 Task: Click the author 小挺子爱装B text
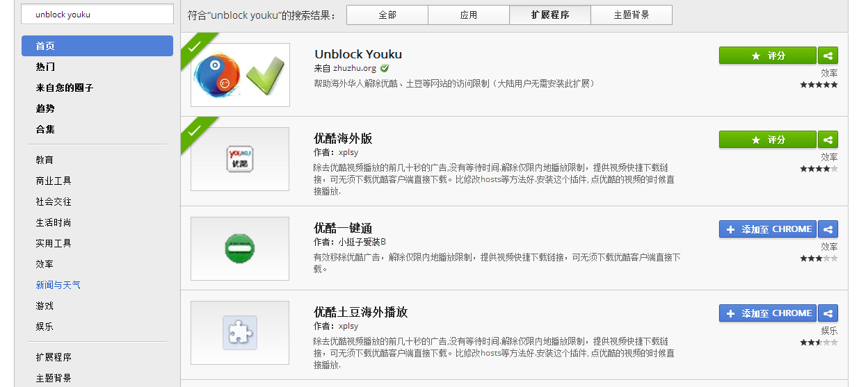pyautogui.click(x=362, y=242)
